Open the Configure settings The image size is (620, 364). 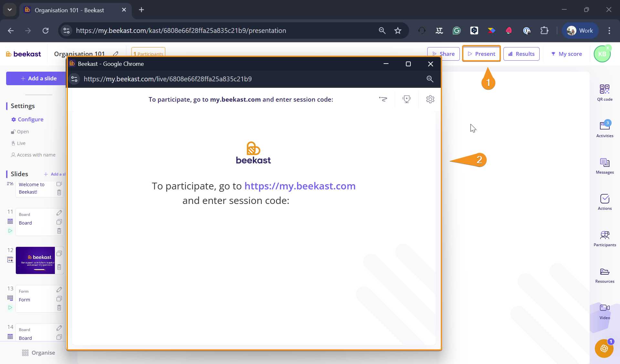(27, 119)
